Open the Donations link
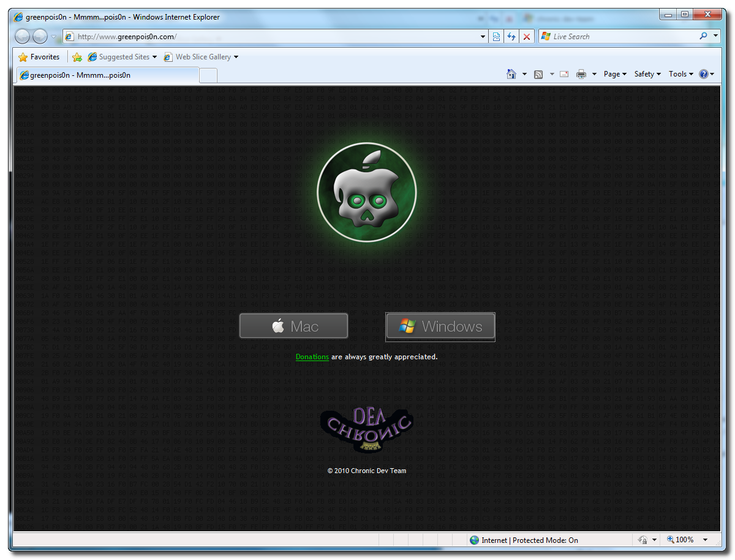 [x=312, y=357]
